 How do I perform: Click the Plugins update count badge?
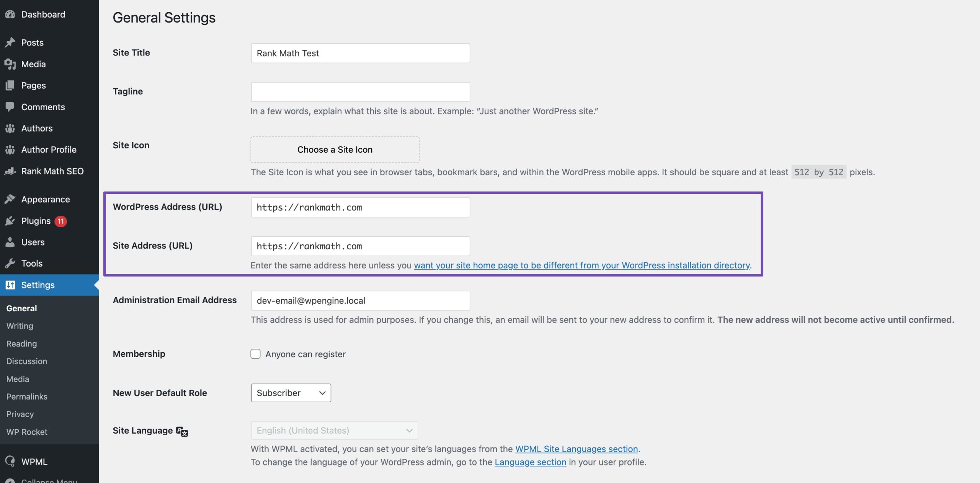[61, 221]
